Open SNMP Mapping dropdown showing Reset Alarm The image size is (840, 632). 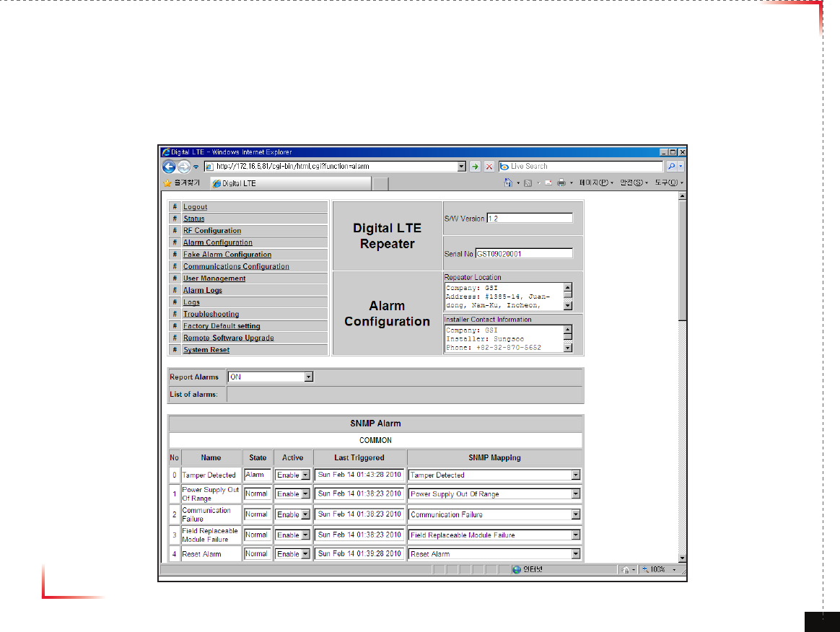click(575, 554)
